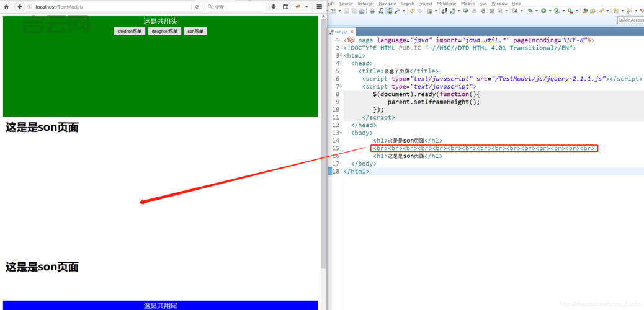
Task: Open the Run button dropdown arrow
Action: pyautogui.click(x=549, y=11)
